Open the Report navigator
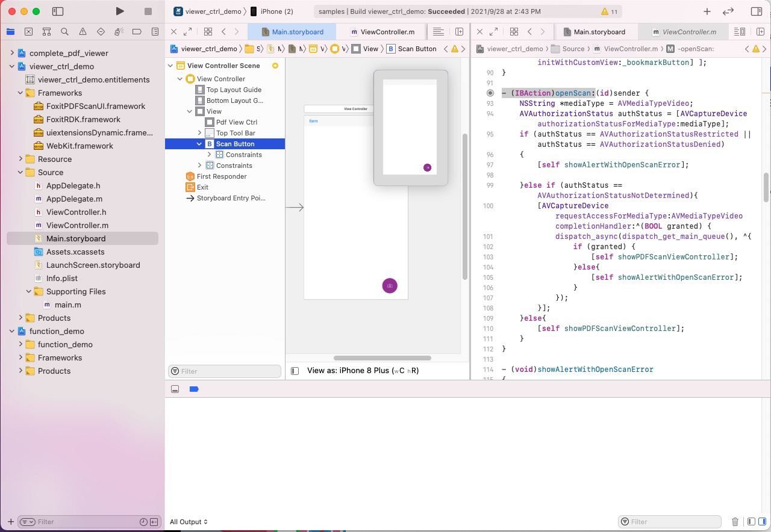The height and width of the screenshot is (532, 771). (x=156, y=31)
